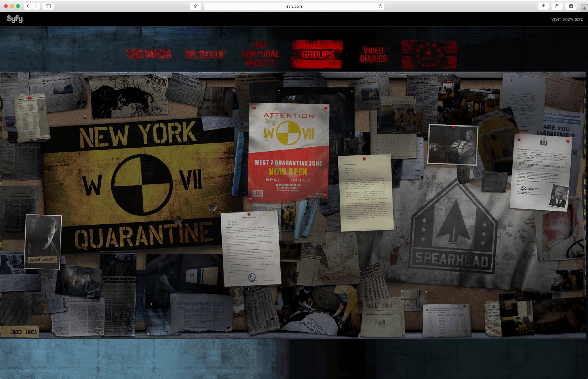Image resolution: width=588 pixels, height=379 pixels.
Task: Switch to the Dr. Railly tab
Action: pos(205,55)
